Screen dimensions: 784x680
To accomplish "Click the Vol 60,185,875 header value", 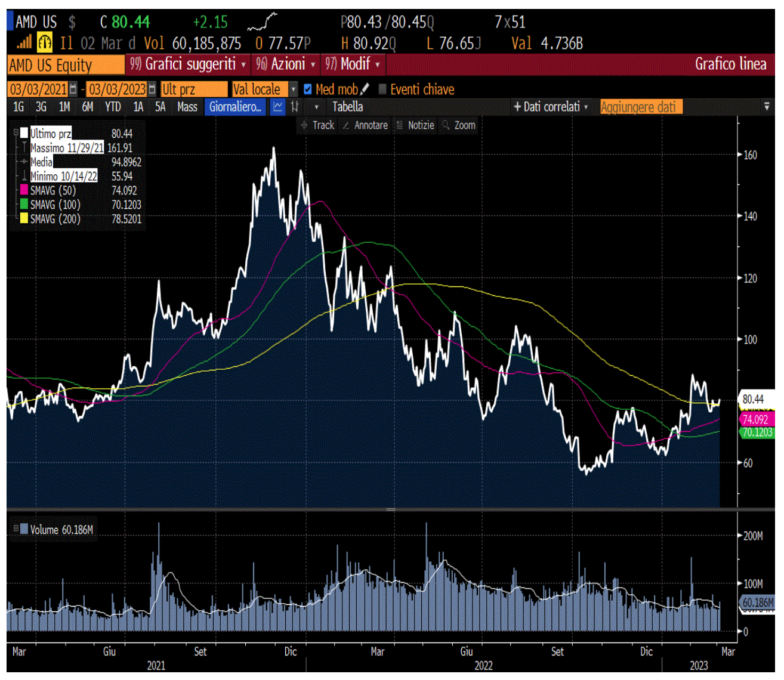I will click(193, 44).
